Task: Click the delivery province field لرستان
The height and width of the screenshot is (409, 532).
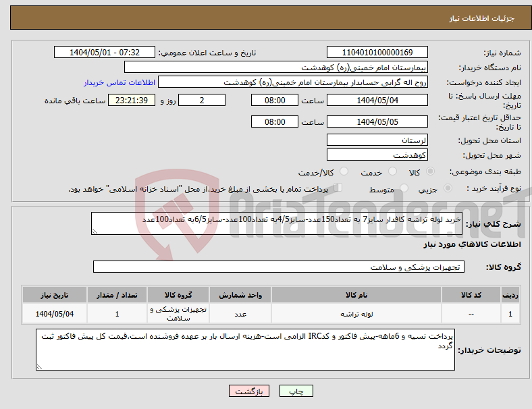Action: (377, 140)
